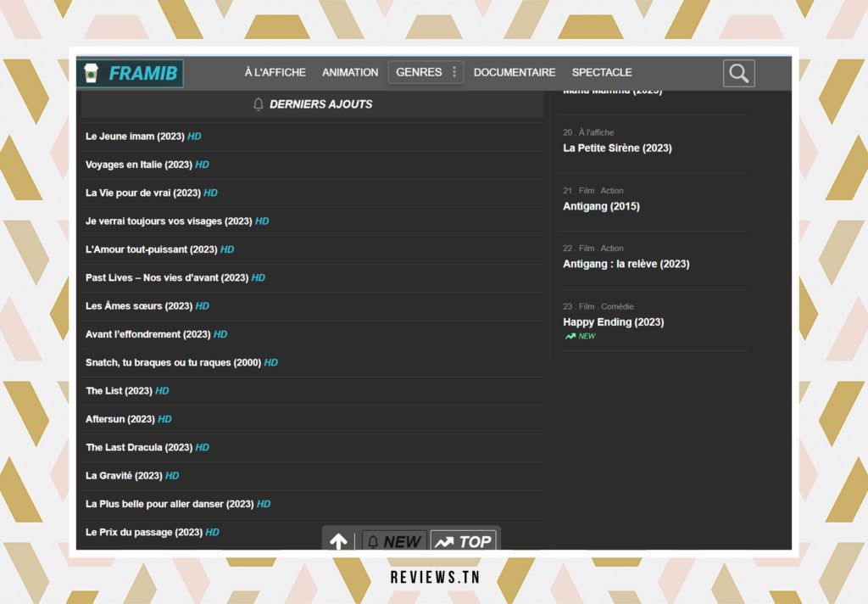Open Happy Ending (2023) entry

tap(613, 322)
